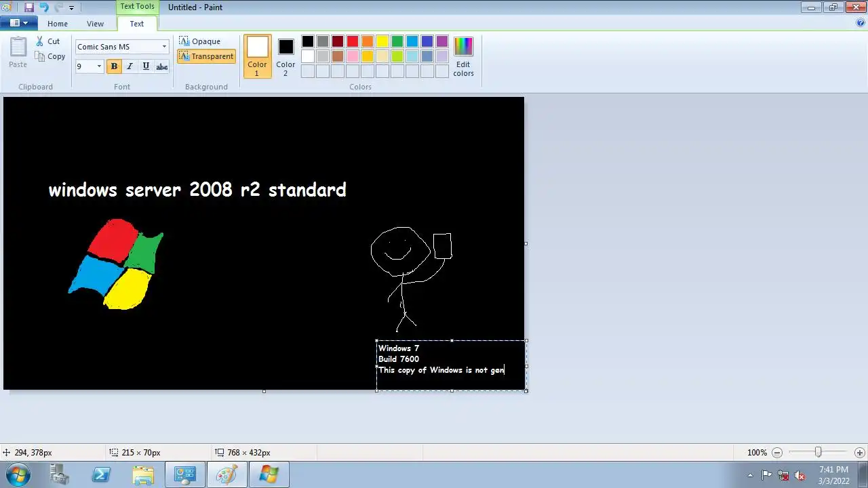
Task: Toggle Bold text formatting
Action: [114, 66]
